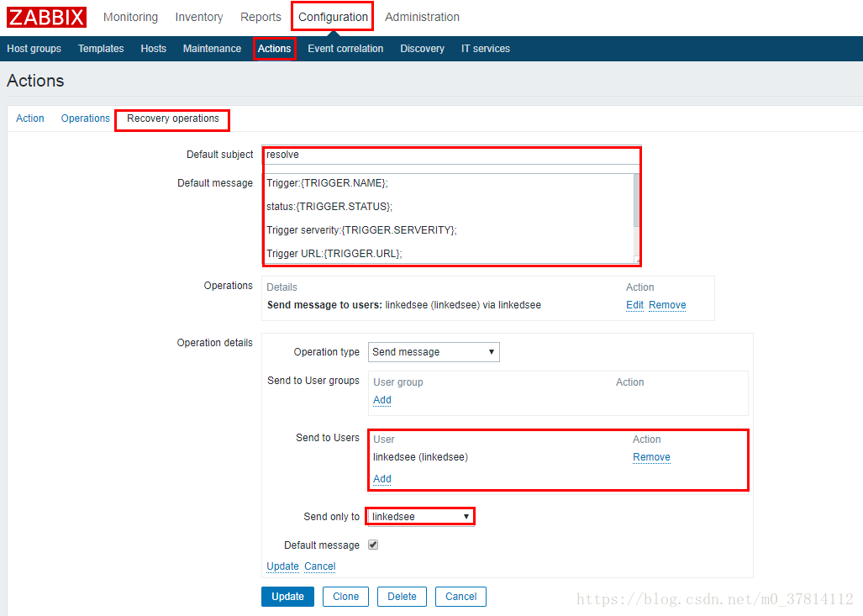Select Actions in the submenu bar

pos(274,49)
